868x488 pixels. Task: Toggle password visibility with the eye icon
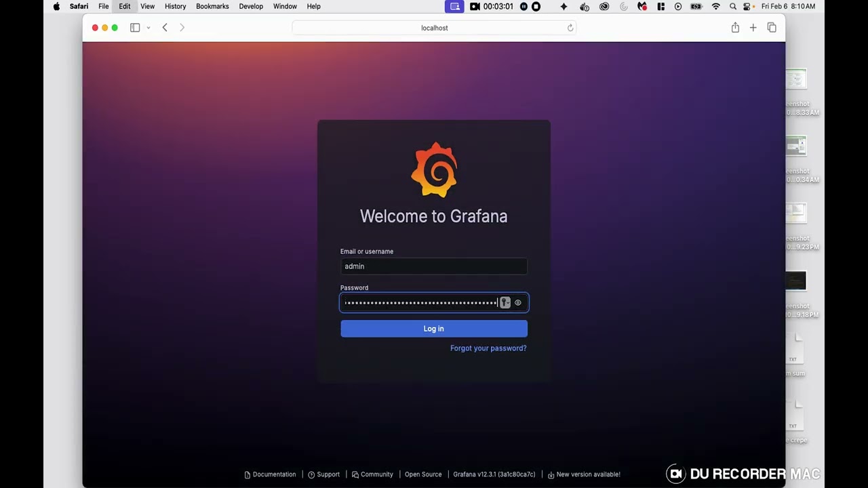518,303
